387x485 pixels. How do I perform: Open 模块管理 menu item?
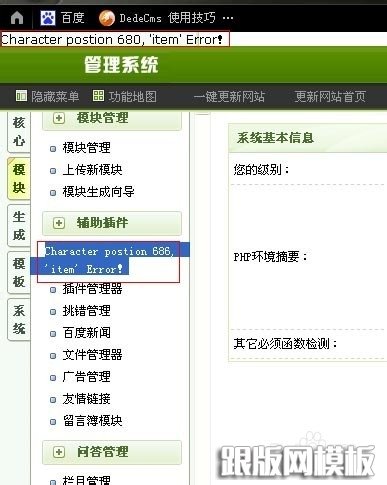86,148
